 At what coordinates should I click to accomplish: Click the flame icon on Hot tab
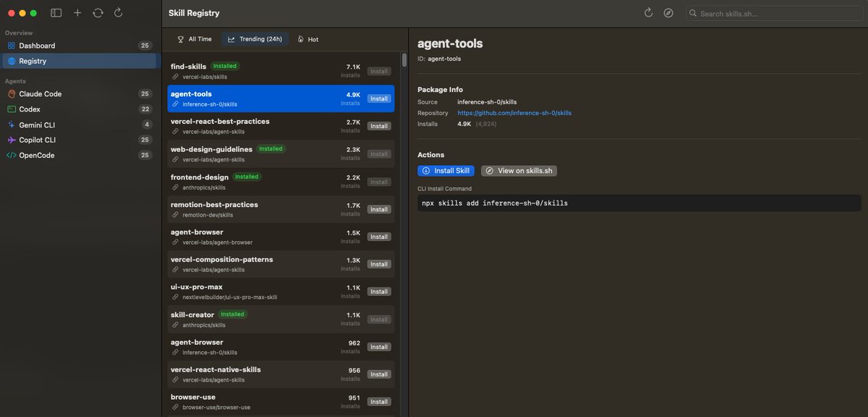tap(300, 39)
